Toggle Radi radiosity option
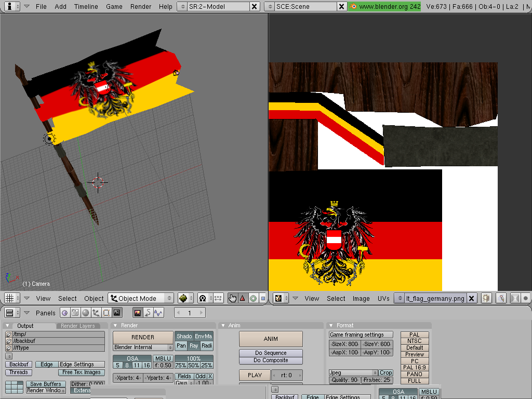Viewport: 532px width, 399px height. click(207, 345)
